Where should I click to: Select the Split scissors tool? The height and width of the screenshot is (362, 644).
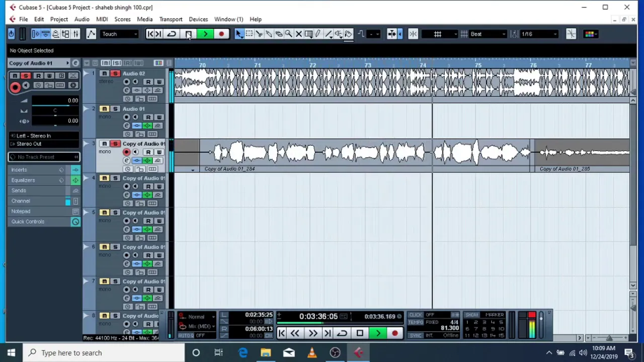pyautogui.click(x=259, y=34)
